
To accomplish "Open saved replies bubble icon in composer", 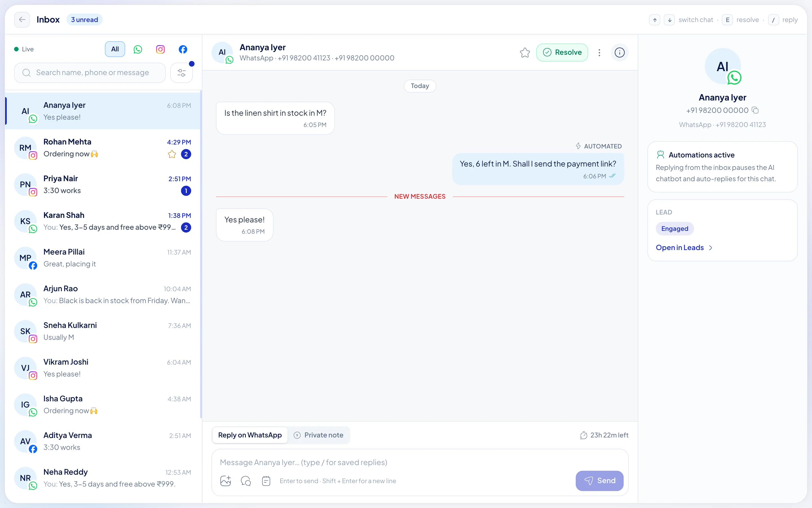I will (x=246, y=481).
